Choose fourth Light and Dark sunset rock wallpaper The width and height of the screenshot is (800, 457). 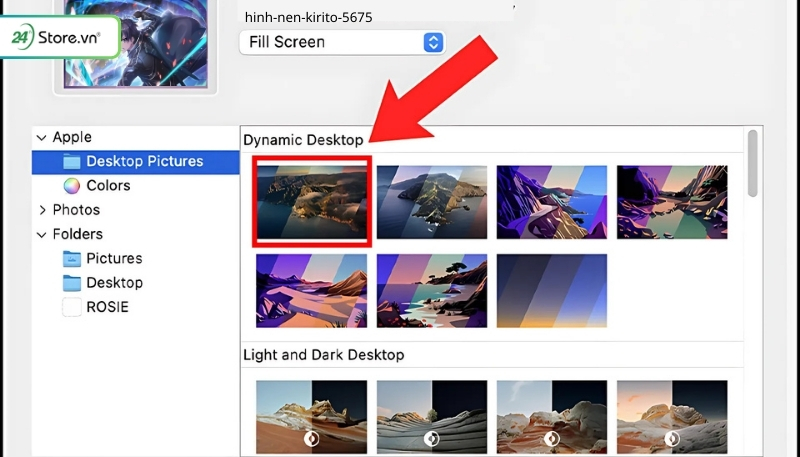[672, 417]
